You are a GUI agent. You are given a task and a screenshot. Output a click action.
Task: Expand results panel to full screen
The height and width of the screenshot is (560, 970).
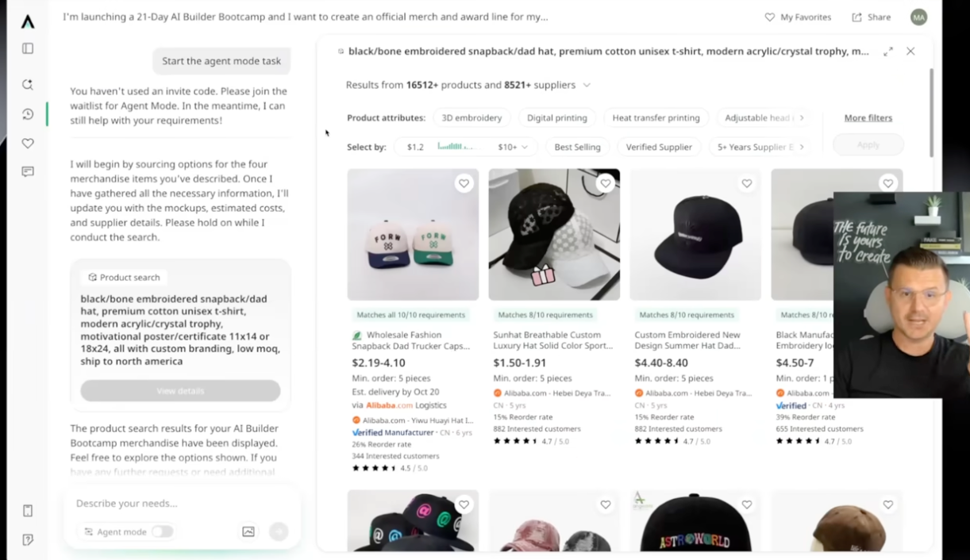point(887,51)
